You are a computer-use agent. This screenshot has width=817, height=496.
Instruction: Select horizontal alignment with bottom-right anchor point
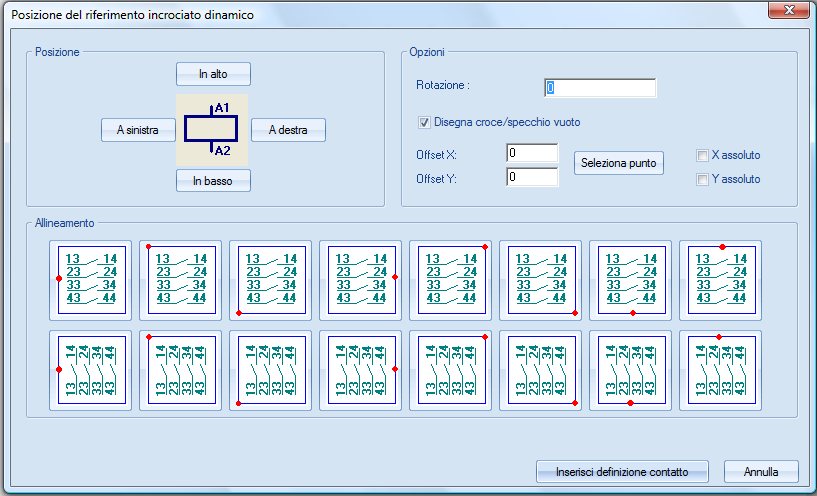coord(541,280)
